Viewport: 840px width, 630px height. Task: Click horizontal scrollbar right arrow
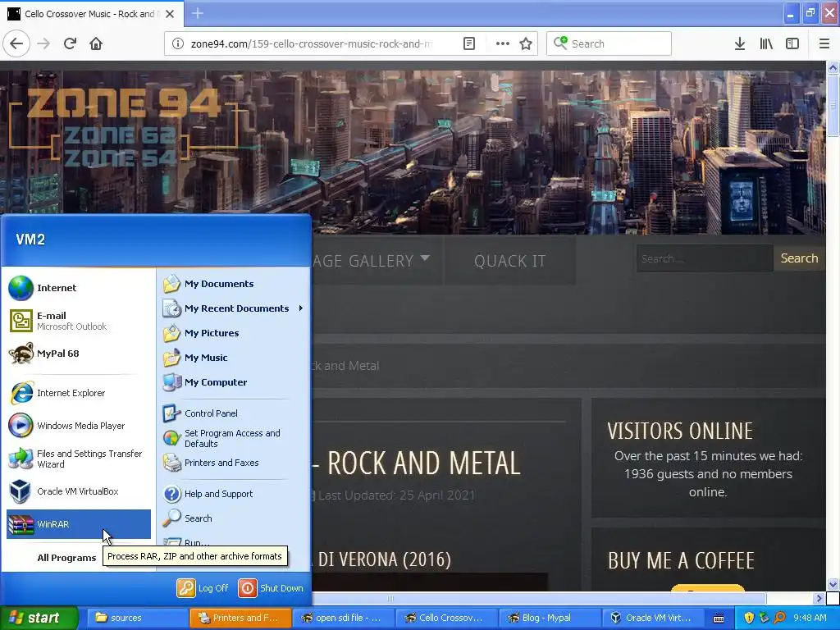(x=819, y=598)
